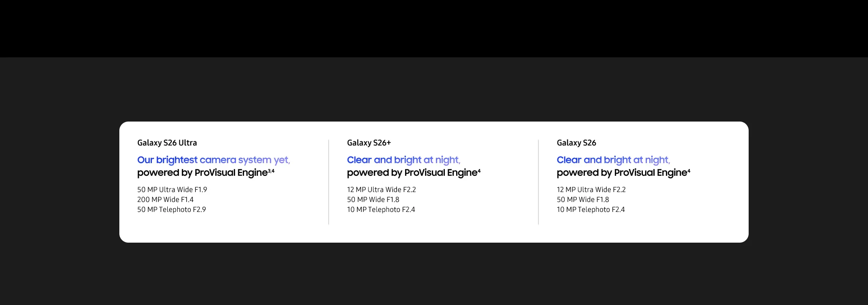Click the Galaxy S26+ heading

tap(368, 143)
